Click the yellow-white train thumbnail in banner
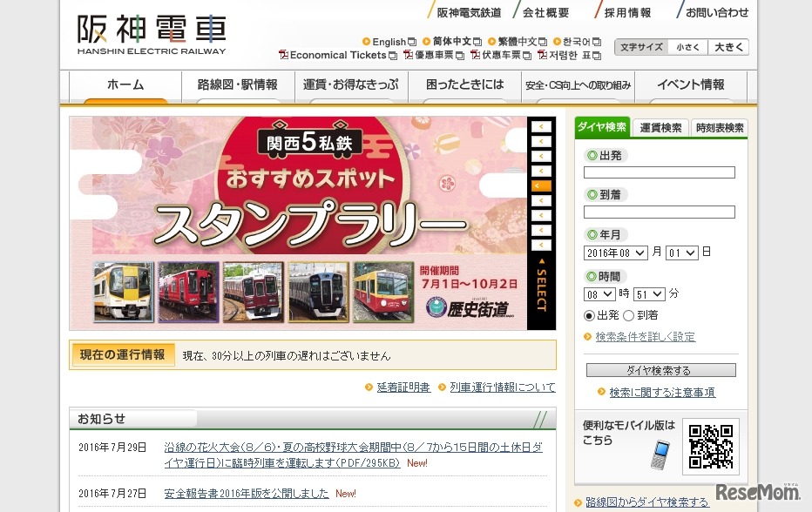This screenshot has width=812, height=512. (x=124, y=292)
